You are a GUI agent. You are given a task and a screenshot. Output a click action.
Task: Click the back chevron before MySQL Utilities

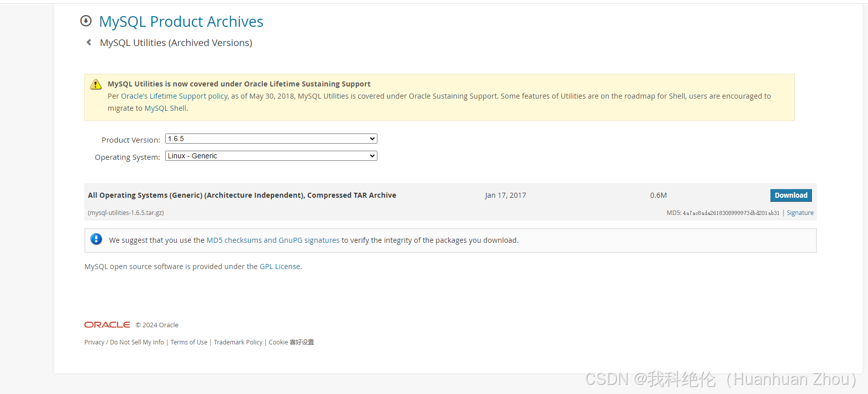click(89, 42)
